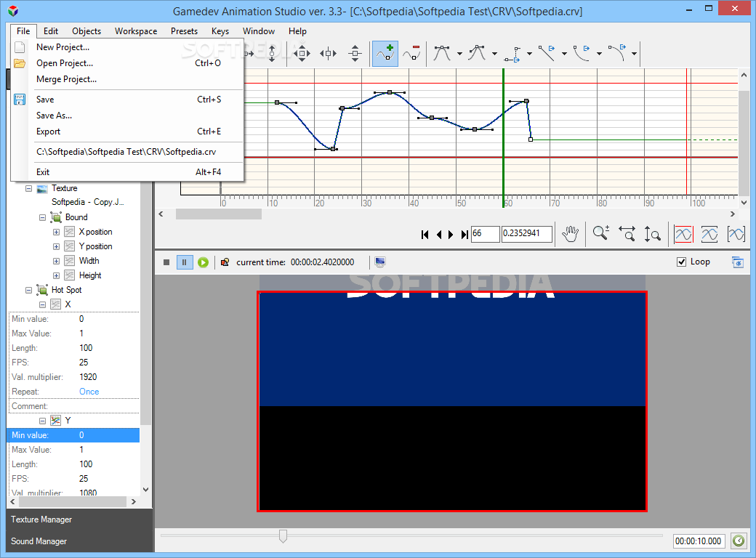756x558 pixels.
Task: Click the vertical stretch keys tool icon
Action: [x=272, y=54]
